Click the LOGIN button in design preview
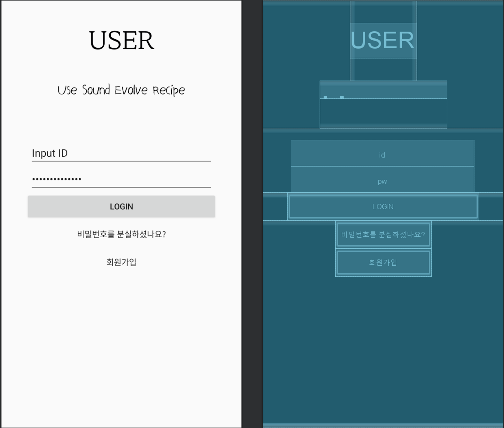The height and width of the screenshot is (428, 504). 121,206
